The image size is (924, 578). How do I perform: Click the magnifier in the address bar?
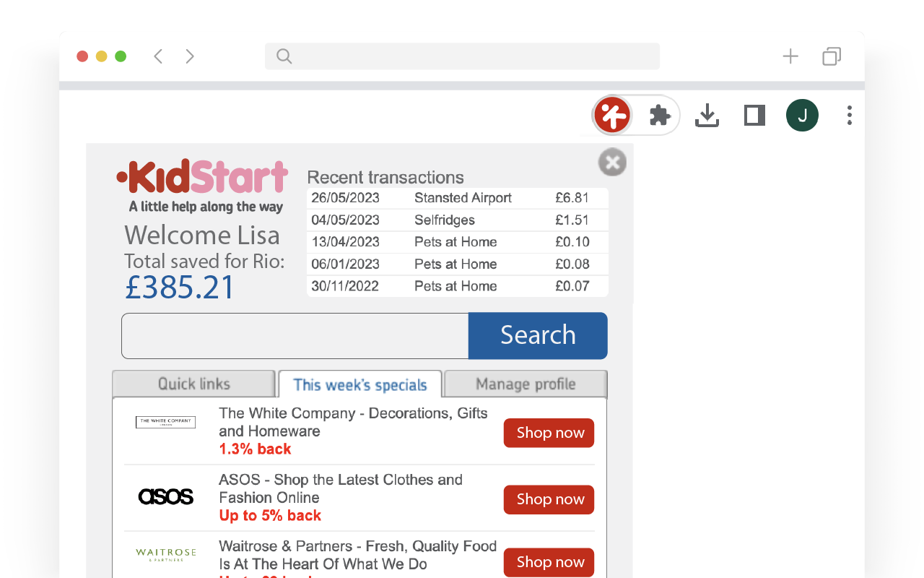pyautogui.click(x=284, y=56)
